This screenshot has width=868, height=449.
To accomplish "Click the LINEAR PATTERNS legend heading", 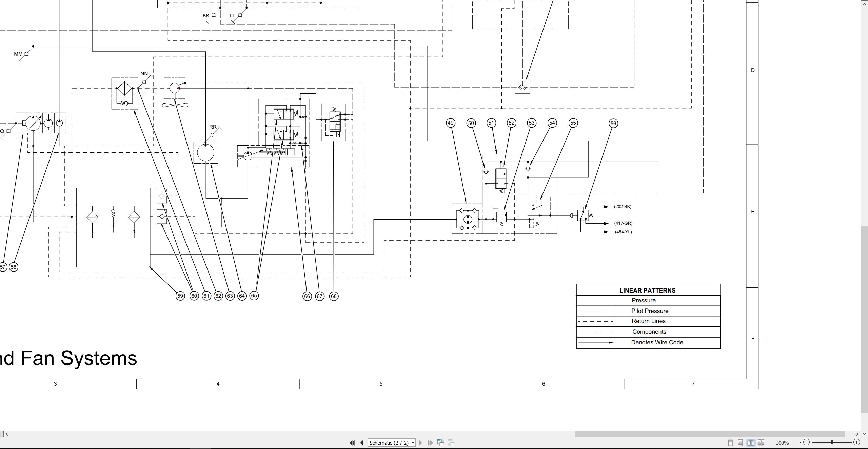I will tap(647, 291).
